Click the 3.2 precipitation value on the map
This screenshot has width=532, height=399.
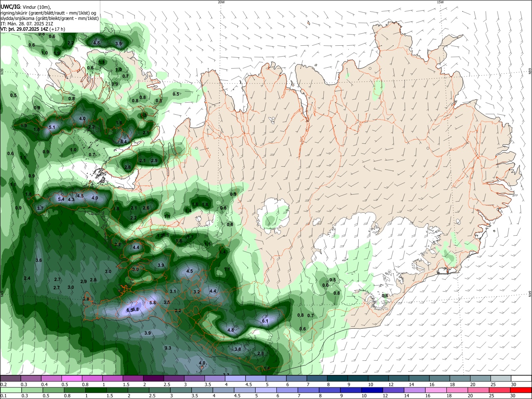pyautogui.click(x=197, y=292)
